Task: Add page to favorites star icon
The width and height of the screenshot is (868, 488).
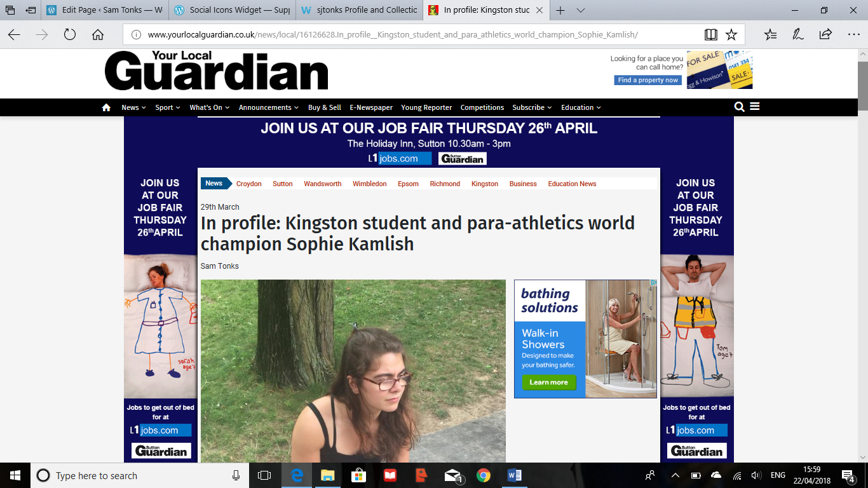Action: (x=731, y=35)
